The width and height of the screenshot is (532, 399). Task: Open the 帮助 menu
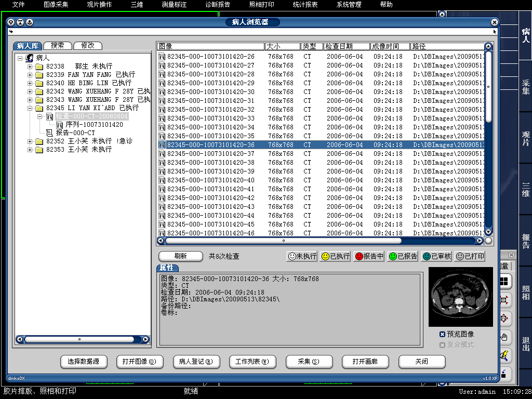[386, 4]
